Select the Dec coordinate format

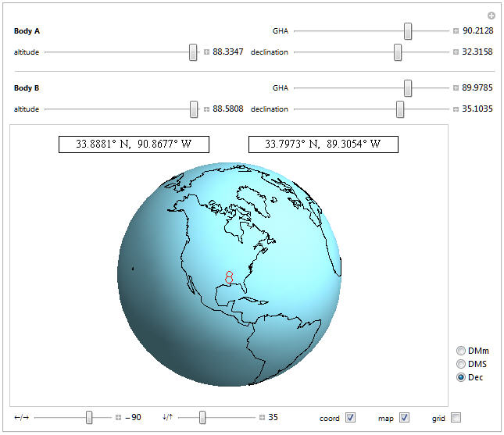click(460, 377)
